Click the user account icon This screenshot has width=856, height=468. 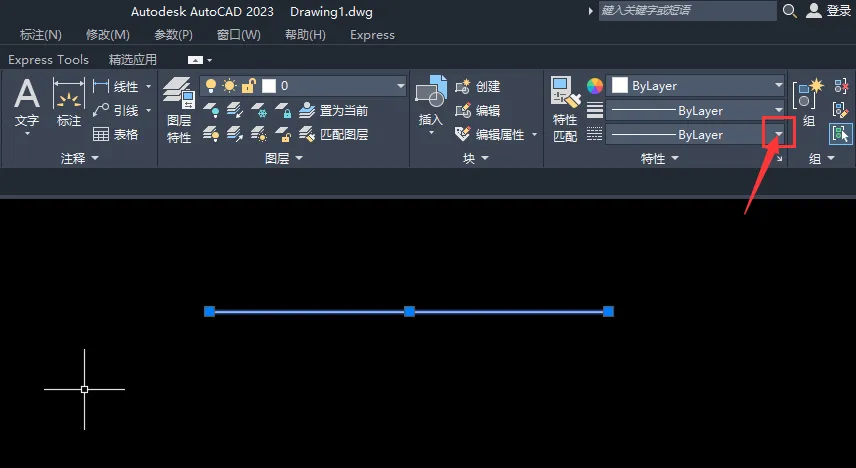(x=814, y=10)
